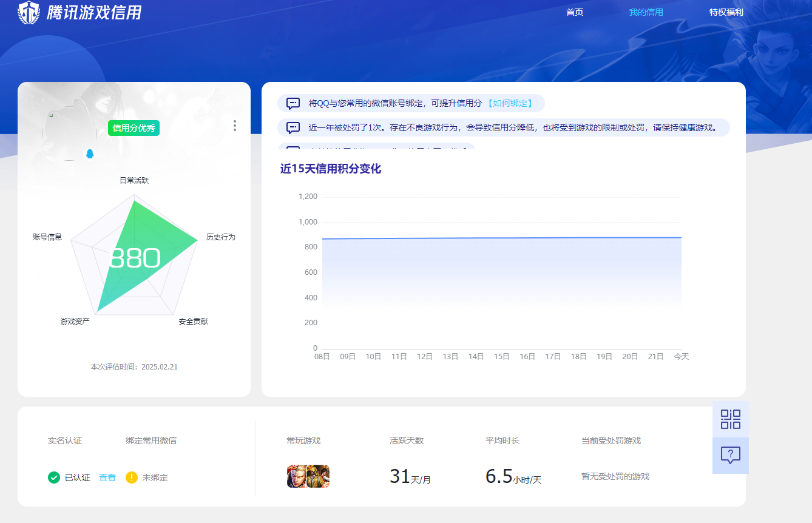The image size is (812, 523).
Task: Click the 15日 axis label
Action: coord(501,357)
